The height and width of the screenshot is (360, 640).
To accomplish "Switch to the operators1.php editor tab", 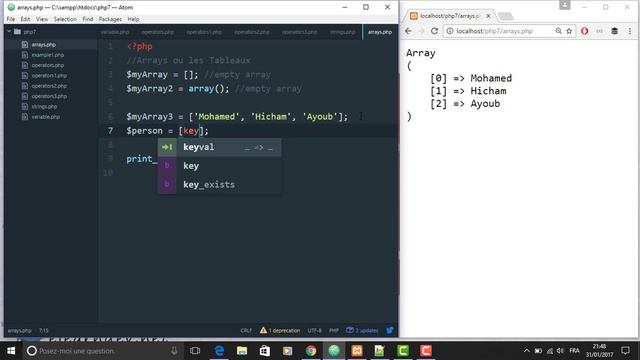I will pos(204,32).
